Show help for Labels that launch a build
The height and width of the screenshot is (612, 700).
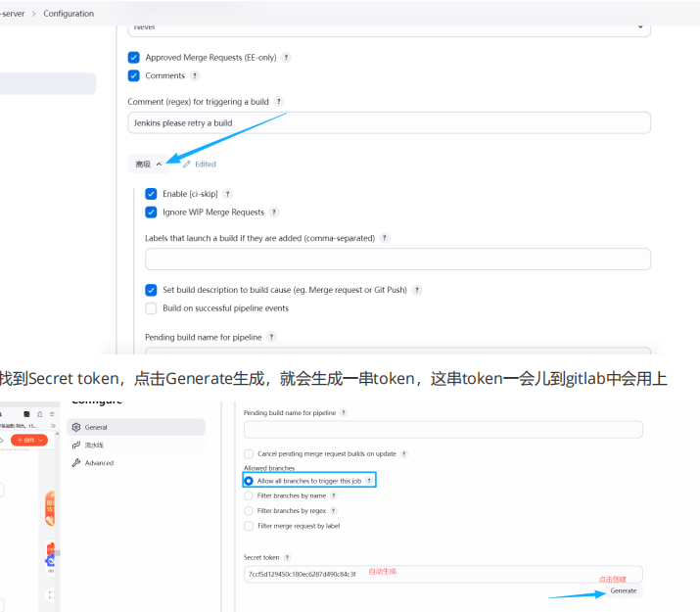385,238
